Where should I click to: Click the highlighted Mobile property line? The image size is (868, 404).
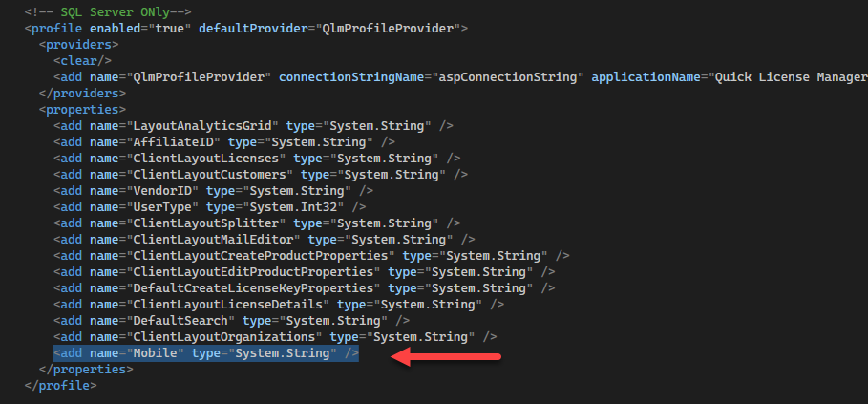(x=206, y=353)
